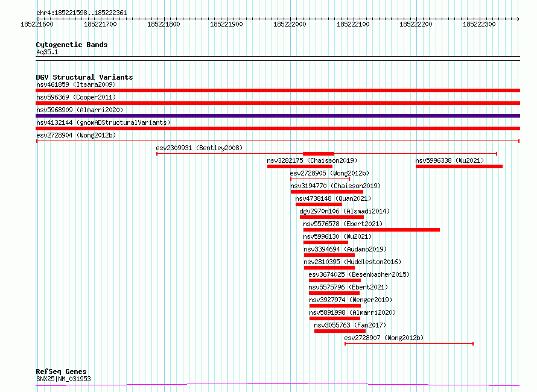Click the purple nsv5968909 (Almarri2020) bar

coord(278,116)
